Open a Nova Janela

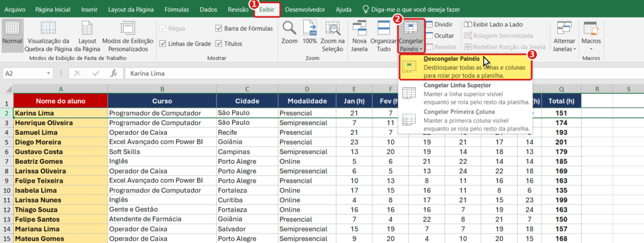point(359,35)
